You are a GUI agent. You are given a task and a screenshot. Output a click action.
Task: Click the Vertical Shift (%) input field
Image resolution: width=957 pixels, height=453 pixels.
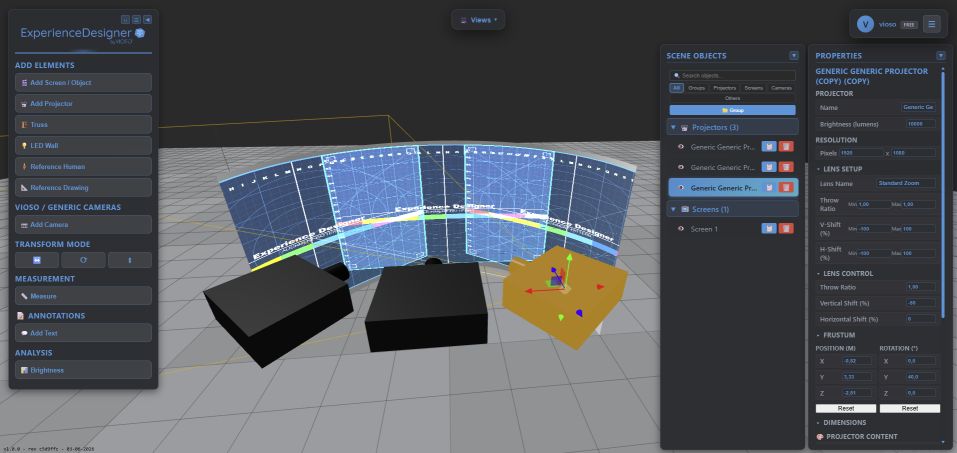click(921, 303)
